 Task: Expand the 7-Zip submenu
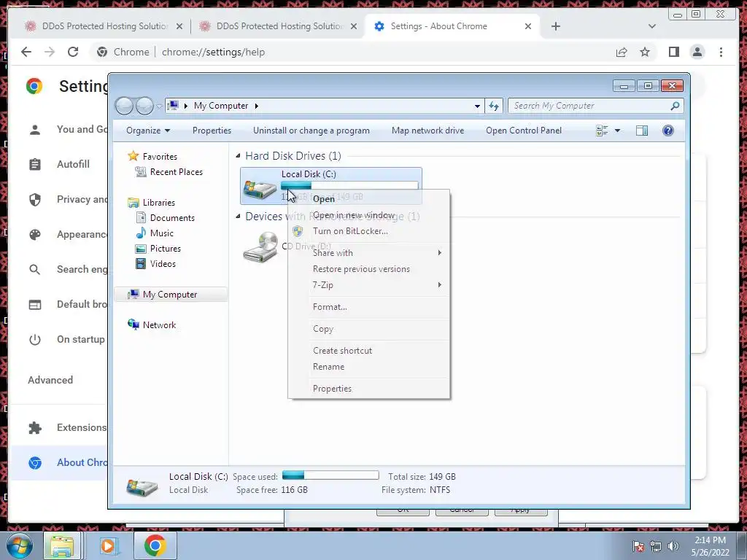pos(368,285)
